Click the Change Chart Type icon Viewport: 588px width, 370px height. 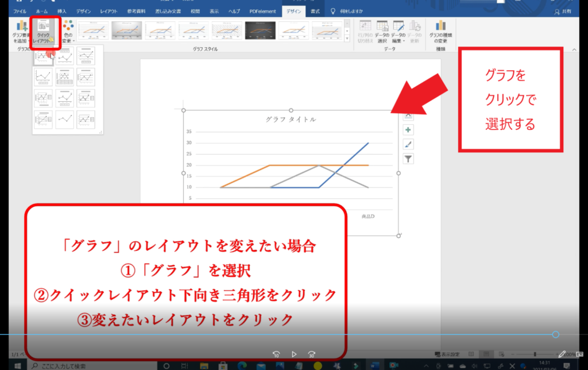441,32
